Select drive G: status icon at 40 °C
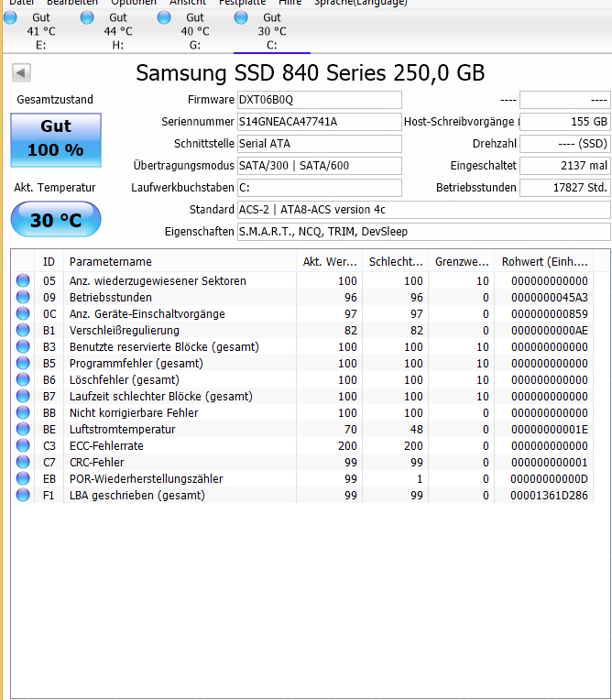The width and height of the screenshot is (612, 700). (164, 17)
